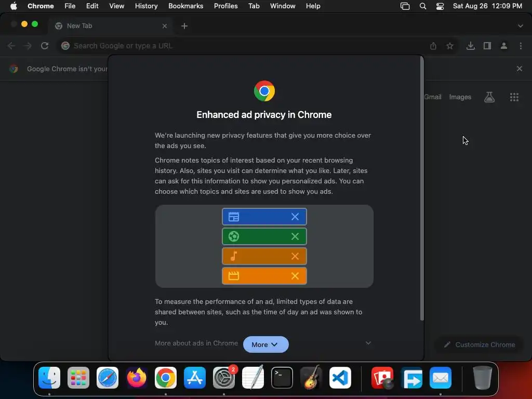The image size is (532, 399).
Task: Open System Settings from the Dock
Action: pos(224,378)
